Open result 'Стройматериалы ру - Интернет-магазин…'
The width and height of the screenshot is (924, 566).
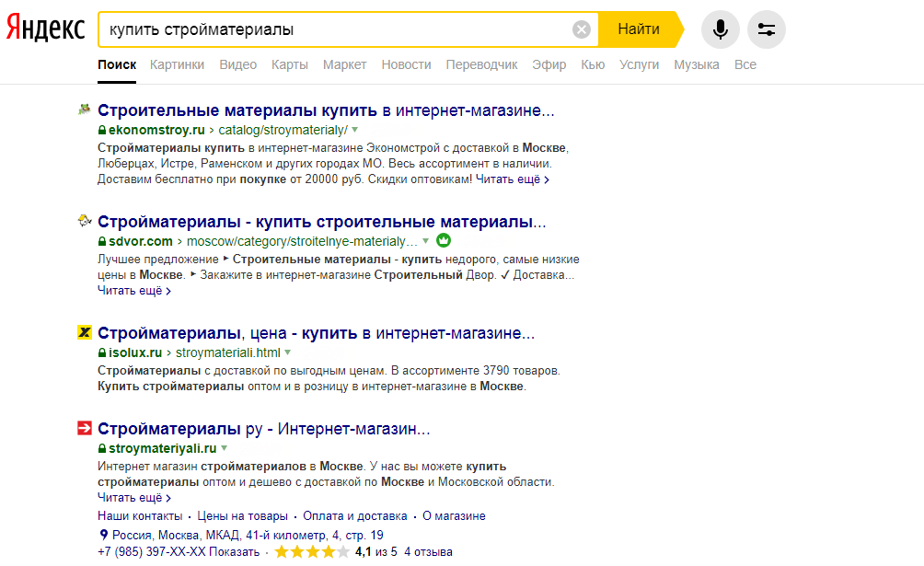pos(264,429)
